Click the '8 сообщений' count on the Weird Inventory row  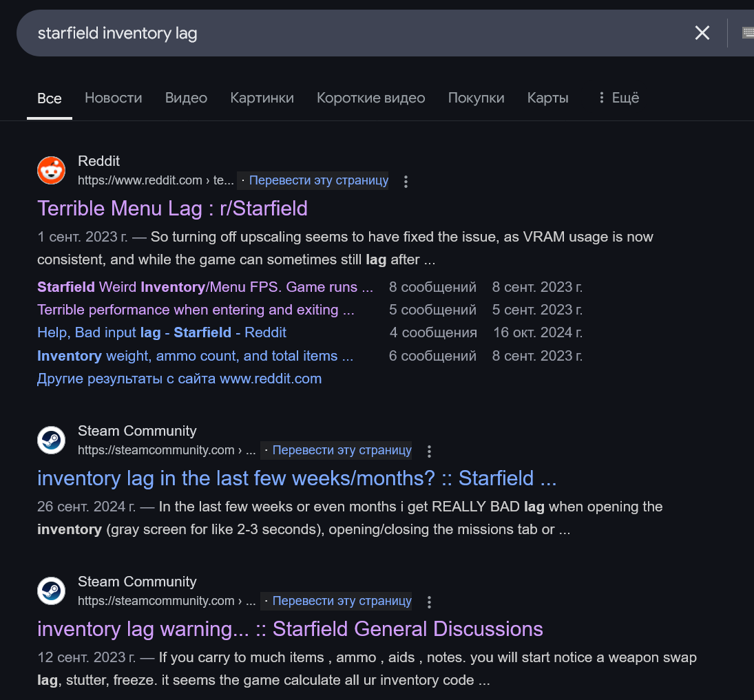click(432, 287)
